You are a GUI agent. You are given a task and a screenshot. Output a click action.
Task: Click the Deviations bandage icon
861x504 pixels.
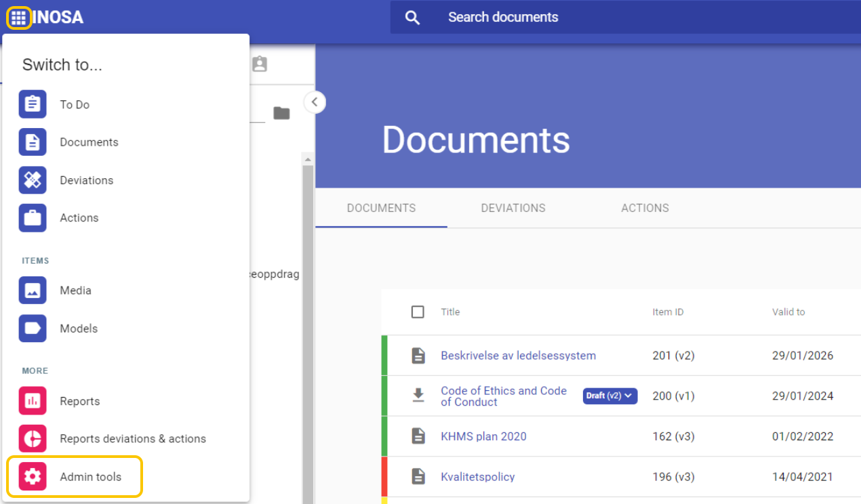(x=33, y=180)
